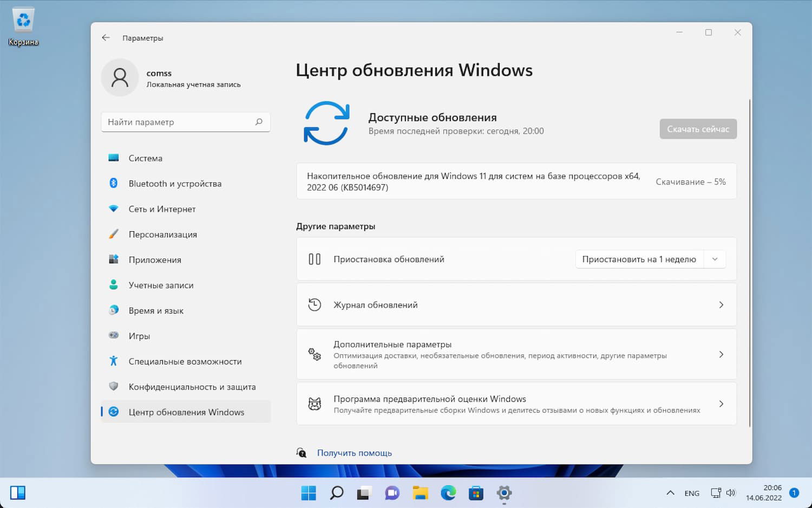Open Bluetooth и устройства via its icon

114,183
